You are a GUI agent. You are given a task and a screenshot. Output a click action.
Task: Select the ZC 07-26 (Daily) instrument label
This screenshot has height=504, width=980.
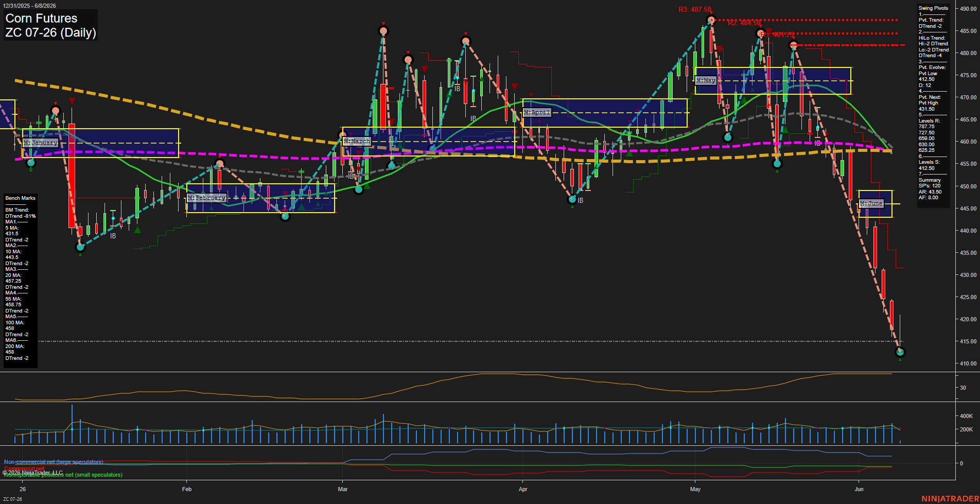pyautogui.click(x=50, y=33)
